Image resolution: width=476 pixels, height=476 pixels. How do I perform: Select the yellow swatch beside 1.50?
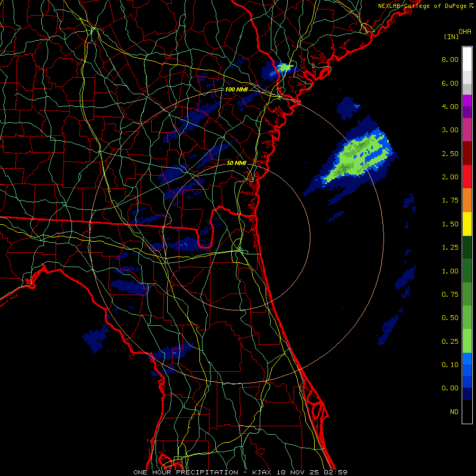point(467,224)
